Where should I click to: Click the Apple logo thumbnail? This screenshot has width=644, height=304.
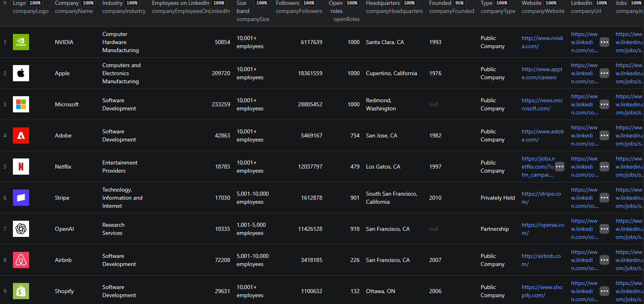pyautogui.click(x=21, y=73)
